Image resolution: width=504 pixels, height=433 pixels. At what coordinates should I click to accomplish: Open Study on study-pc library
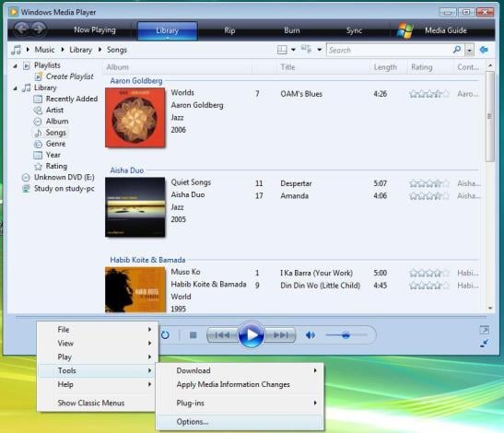pos(64,188)
